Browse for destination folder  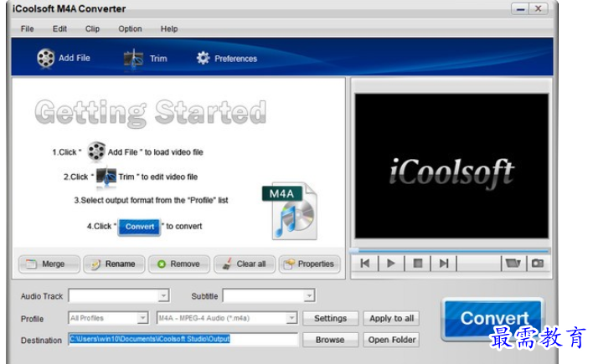click(331, 340)
